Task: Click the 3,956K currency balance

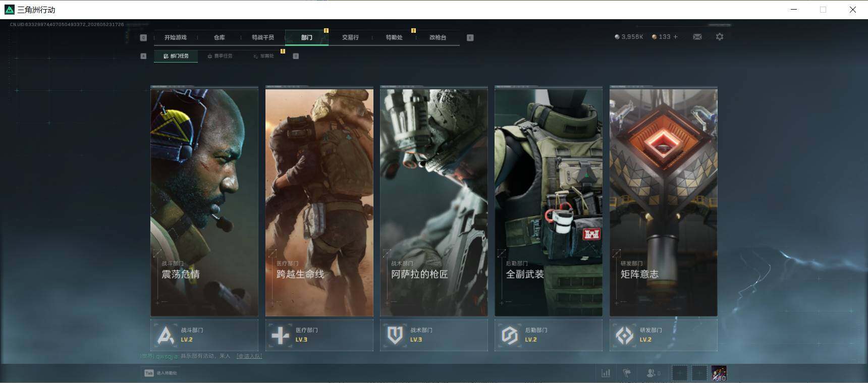Action: pos(629,37)
